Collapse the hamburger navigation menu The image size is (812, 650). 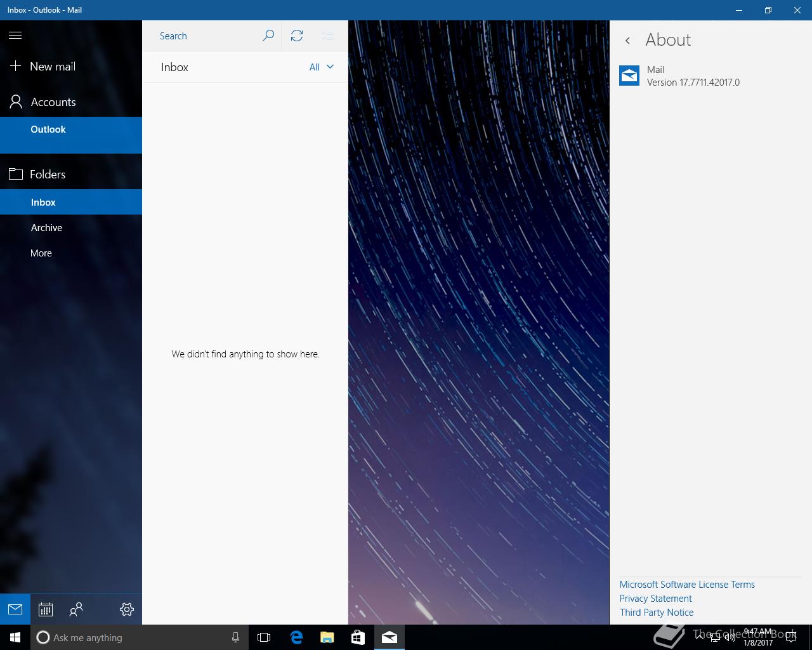coord(15,36)
